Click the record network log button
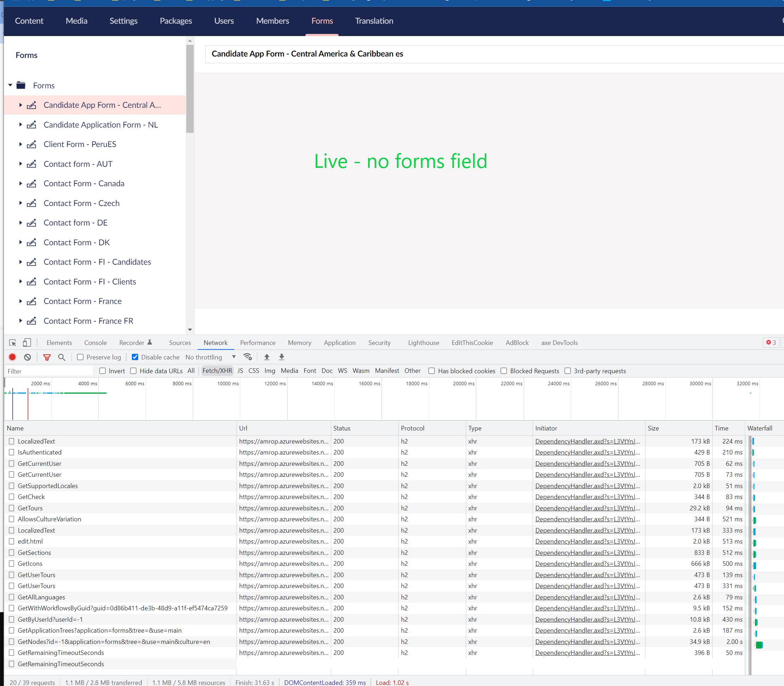The height and width of the screenshot is (686, 784). click(x=12, y=357)
